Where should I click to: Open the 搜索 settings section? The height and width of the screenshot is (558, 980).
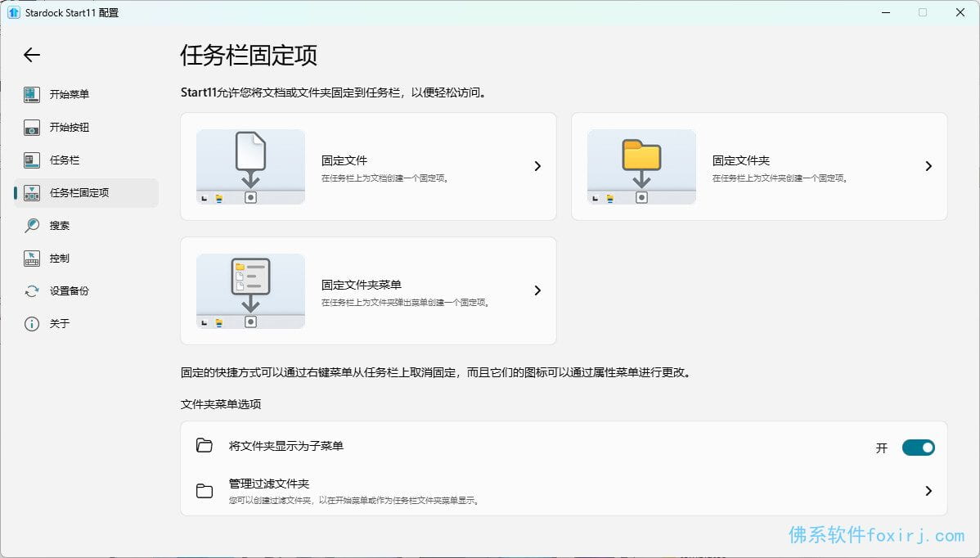tap(86, 226)
